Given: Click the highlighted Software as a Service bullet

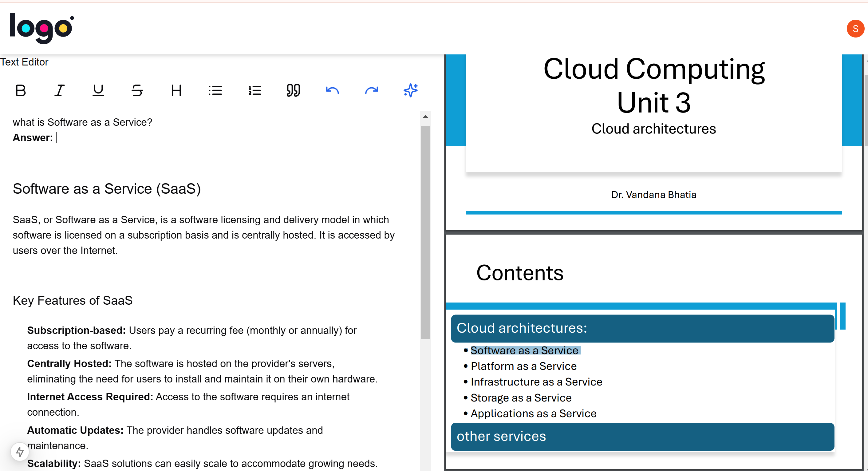Looking at the screenshot, I should tap(524, 350).
